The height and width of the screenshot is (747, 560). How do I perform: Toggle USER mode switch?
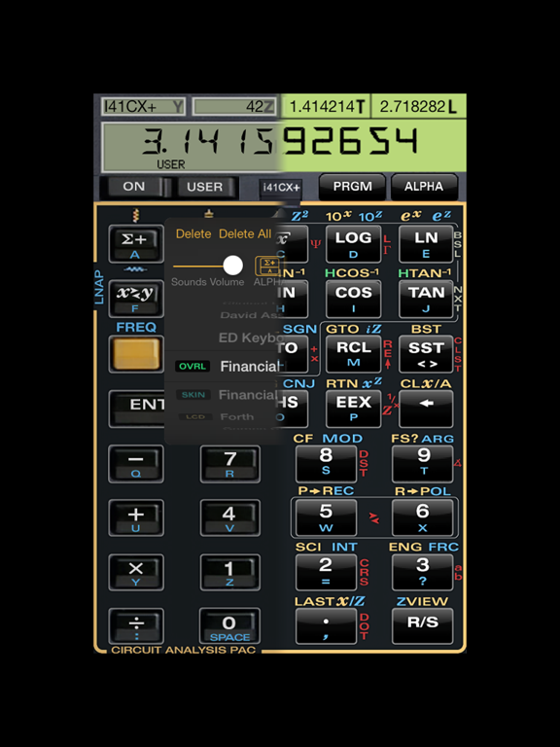pos(205,187)
